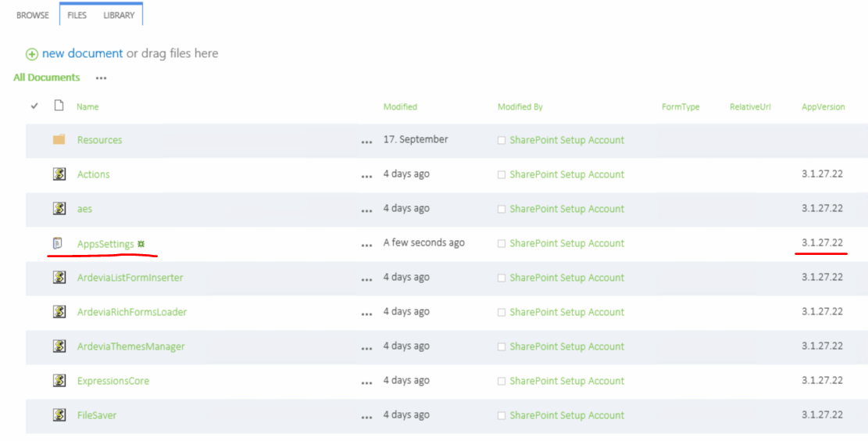Check presence box in Resources row
The image size is (868, 441).
point(502,141)
